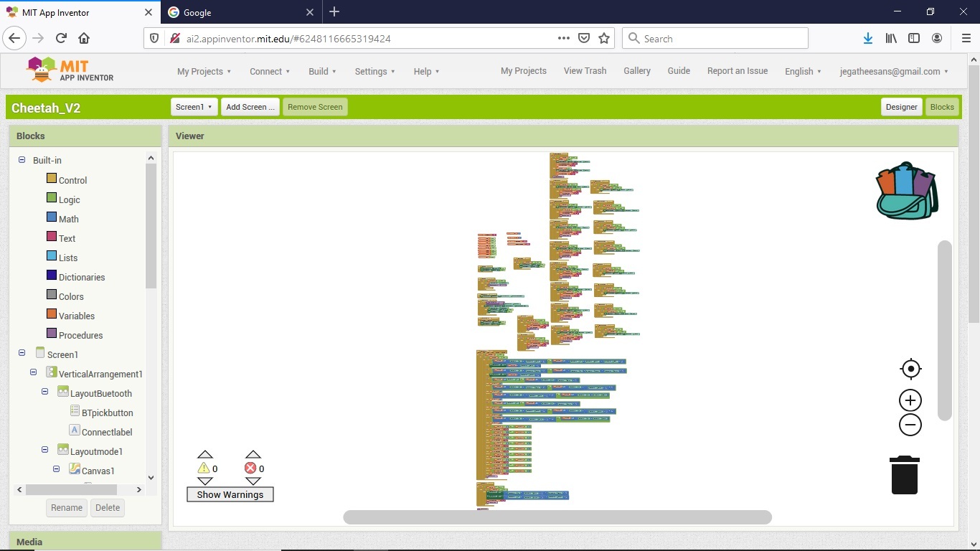Collapse the Screen1 tree node

(x=22, y=353)
